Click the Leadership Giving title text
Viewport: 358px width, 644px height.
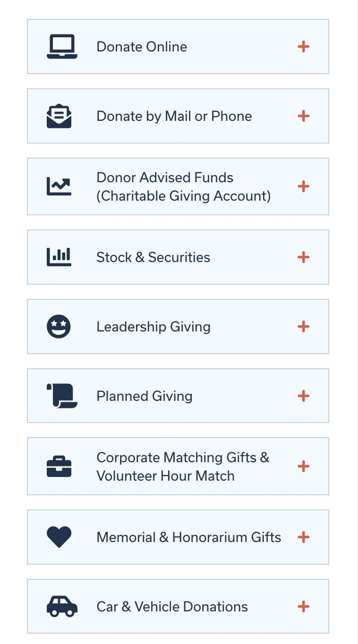point(153,327)
